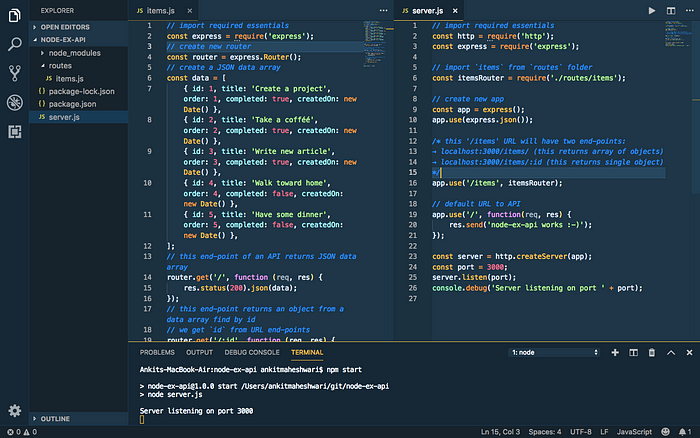The height and width of the screenshot is (438, 700).
Task: Click 'Server listening on port 3000' terminal text
Action: 196,411
